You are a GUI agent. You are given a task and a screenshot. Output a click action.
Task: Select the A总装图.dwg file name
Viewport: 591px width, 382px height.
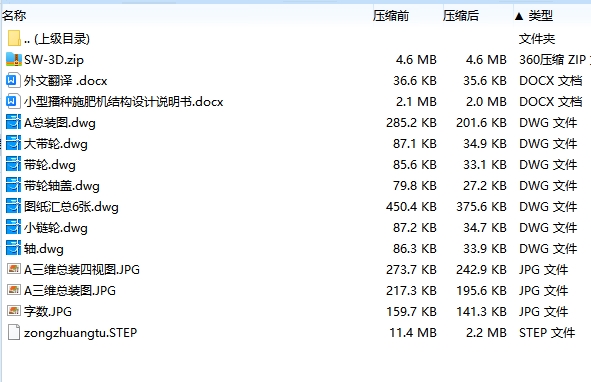60,123
